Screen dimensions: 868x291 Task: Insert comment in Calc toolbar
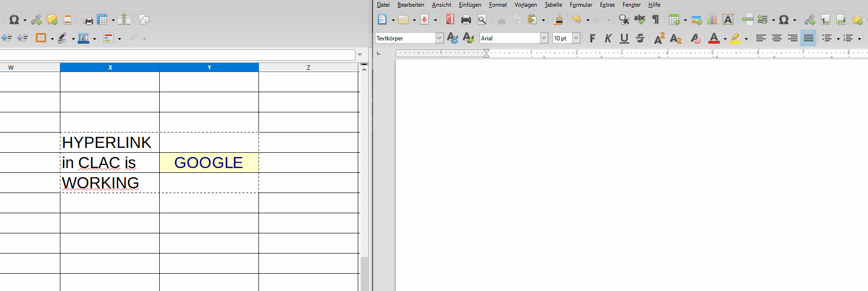tap(52, 20)
